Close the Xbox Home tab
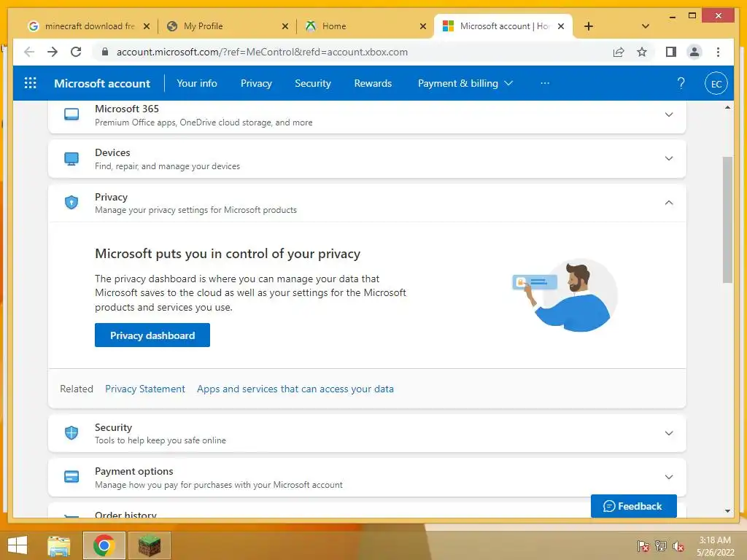 point(423,26)
